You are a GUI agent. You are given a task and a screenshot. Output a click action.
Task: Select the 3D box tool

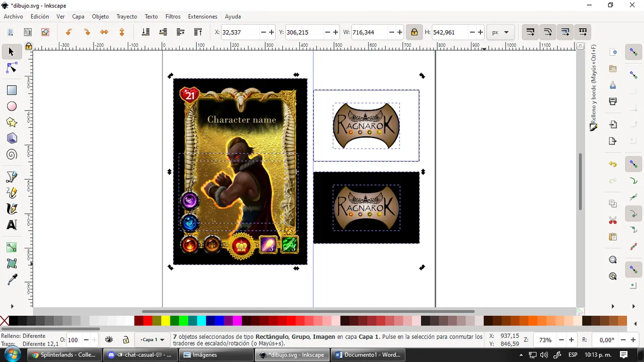tap(12, 138)
